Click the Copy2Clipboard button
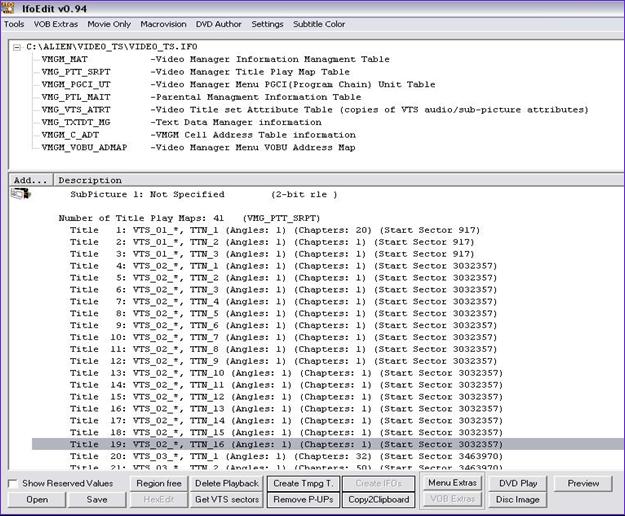 (x=378, y=499)
